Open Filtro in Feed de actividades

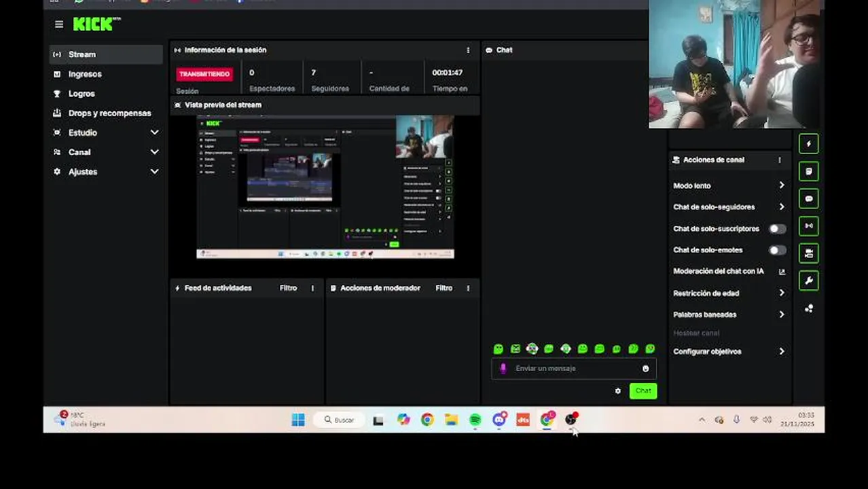coord(288,288)
